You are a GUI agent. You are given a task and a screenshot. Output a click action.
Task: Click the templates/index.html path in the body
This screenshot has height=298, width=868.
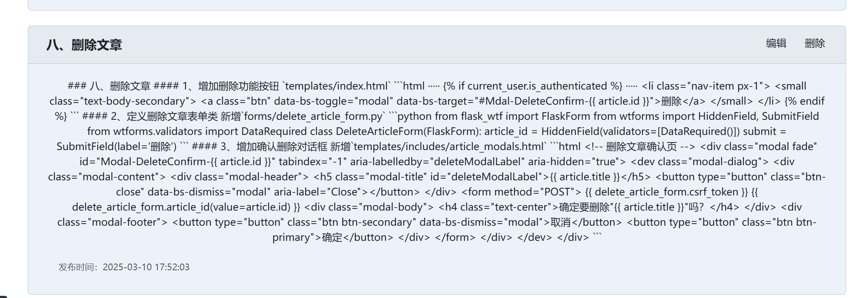(336, 86)
